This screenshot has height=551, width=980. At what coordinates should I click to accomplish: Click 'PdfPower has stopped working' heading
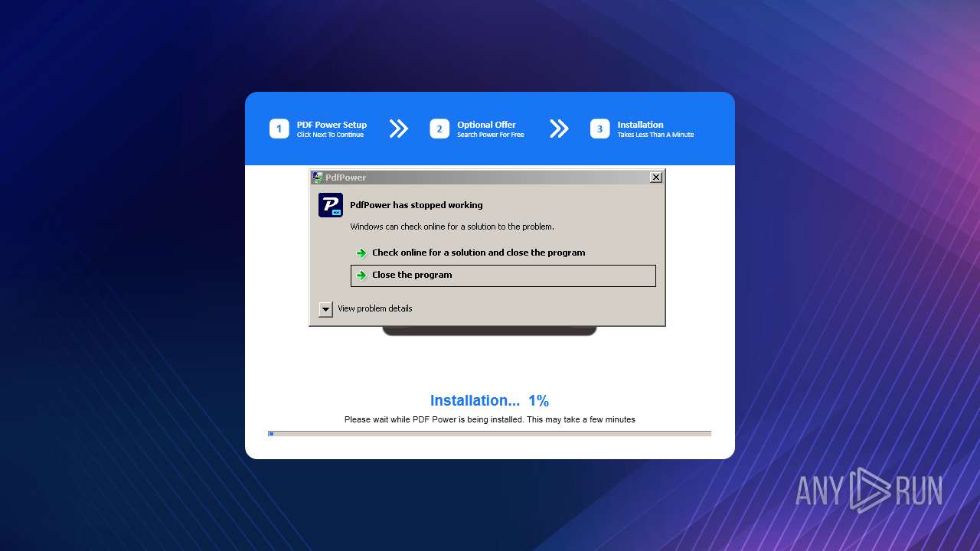(416, 205)
